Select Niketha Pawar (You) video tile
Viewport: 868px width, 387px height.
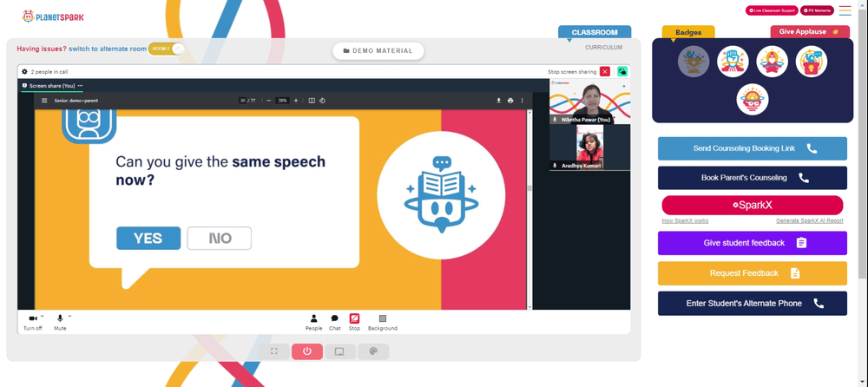coord(589,101)
